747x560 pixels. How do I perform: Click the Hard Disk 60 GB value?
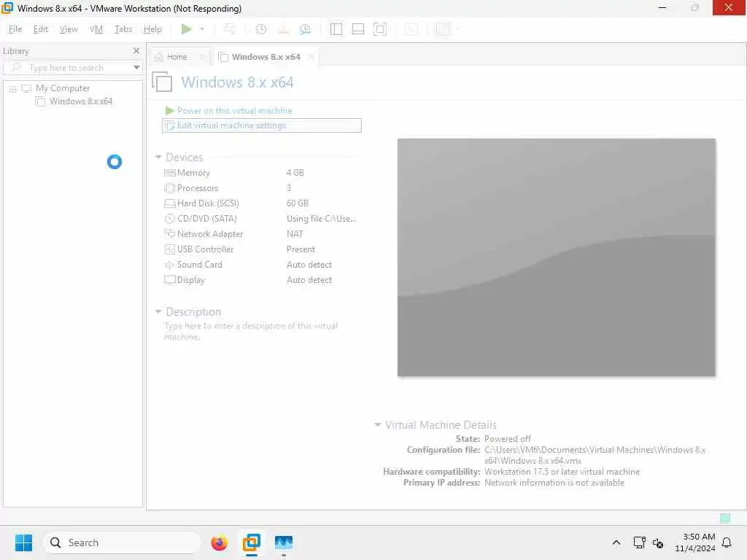point(298,203)
